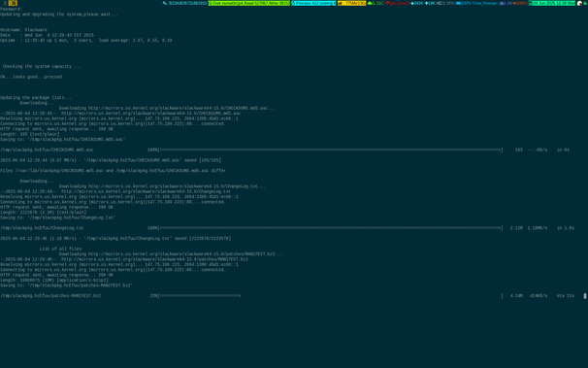Click 'Updating and Upgrading the system' line
Viewport: 588px width, 368px height.
59,15
